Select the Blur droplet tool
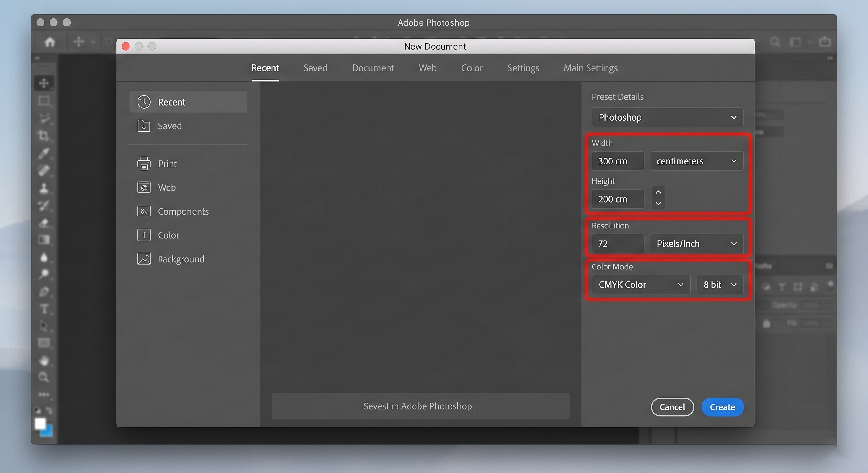 tap(44, 257)
